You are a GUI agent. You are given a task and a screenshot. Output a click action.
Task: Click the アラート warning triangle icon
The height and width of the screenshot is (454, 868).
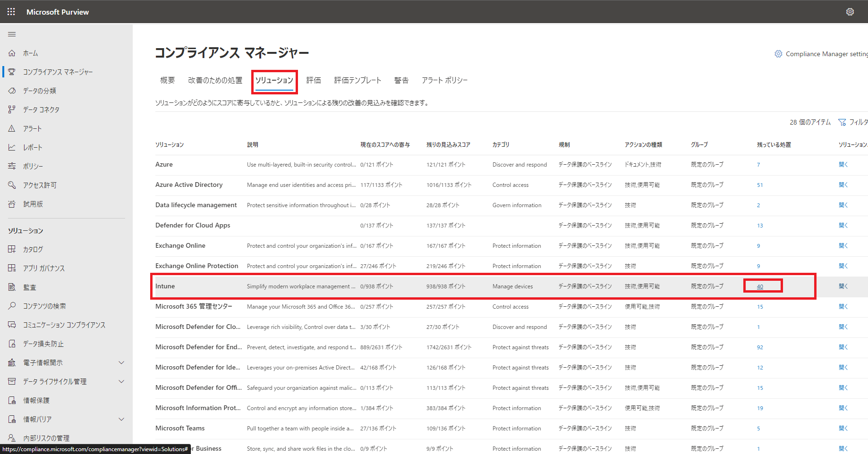point(12,128)
